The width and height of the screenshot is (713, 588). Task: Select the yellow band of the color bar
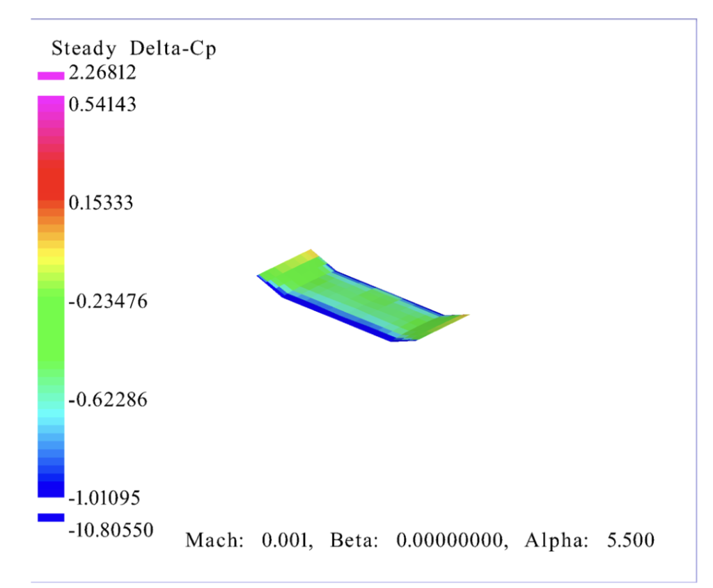coord(51,255)
